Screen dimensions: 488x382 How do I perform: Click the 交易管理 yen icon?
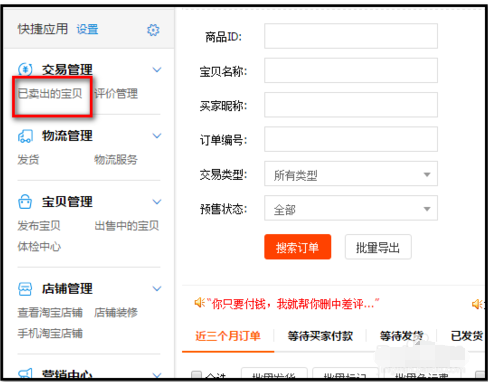(25, 69)
